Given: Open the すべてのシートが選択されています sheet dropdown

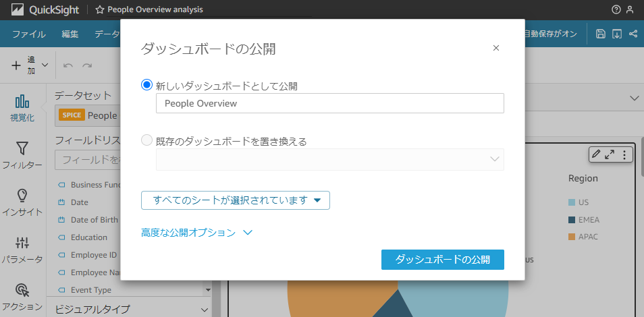Looking at the screenshot, I should click(x=236, y=200).
